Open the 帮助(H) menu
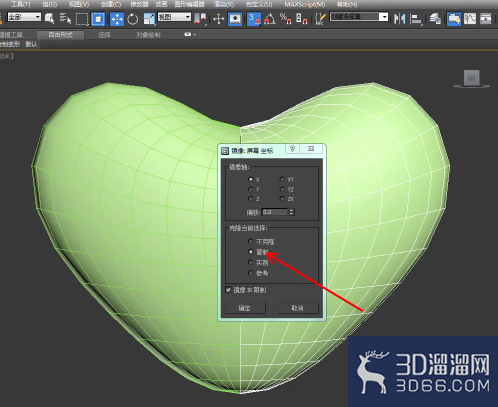This screenshot has width=498, height=407. pyautogui.click(x=347, y=4)
